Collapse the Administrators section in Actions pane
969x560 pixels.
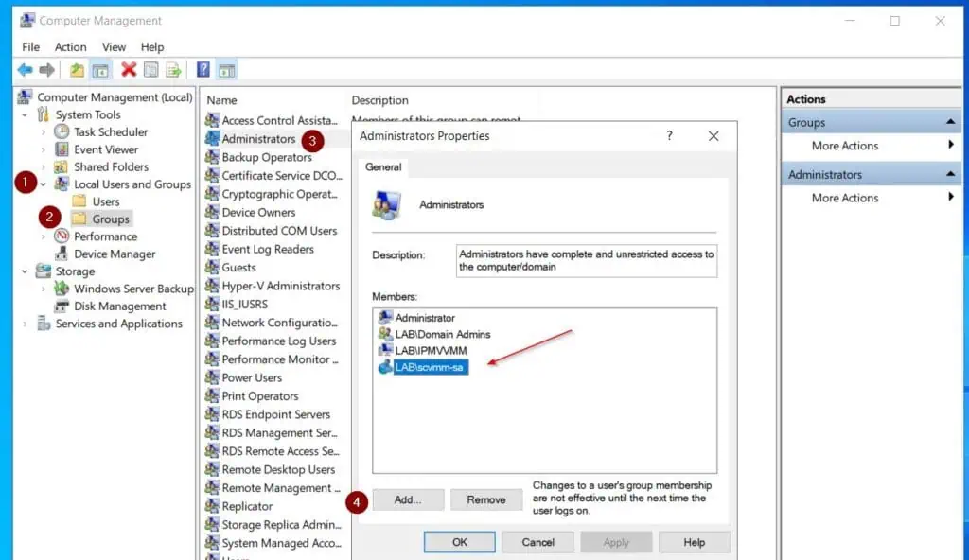[x=950, y=174]
